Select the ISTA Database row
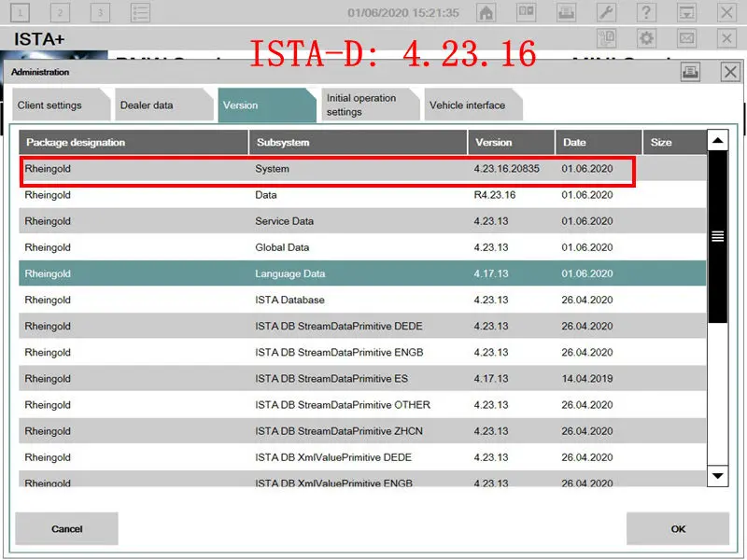 tap(362, 300)
